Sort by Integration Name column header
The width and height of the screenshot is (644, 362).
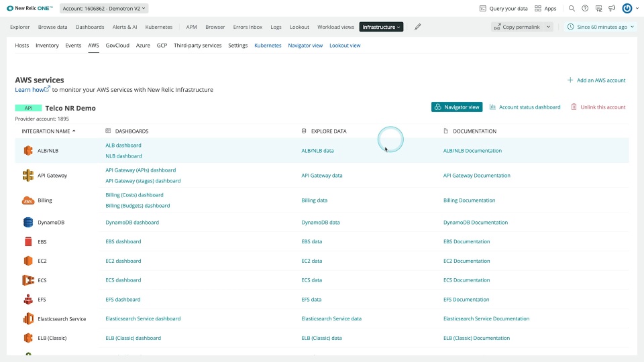(x=48, y=131)
